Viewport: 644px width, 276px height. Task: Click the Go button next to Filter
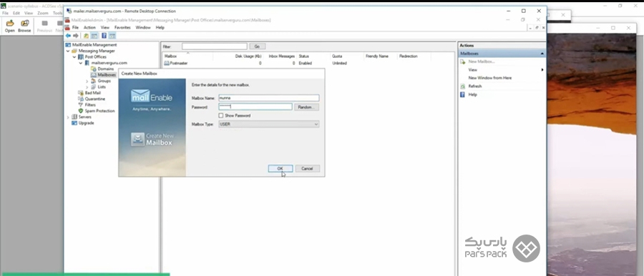click(257, 46)
